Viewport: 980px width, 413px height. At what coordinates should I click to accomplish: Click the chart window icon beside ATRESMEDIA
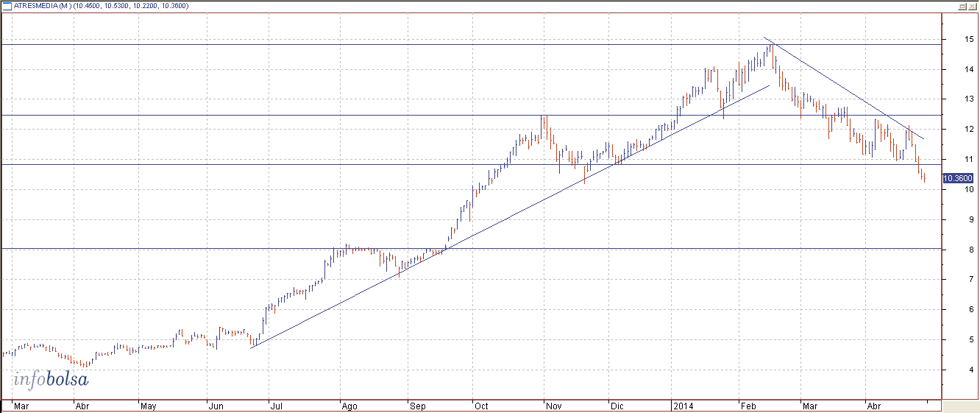pos(7,5)
